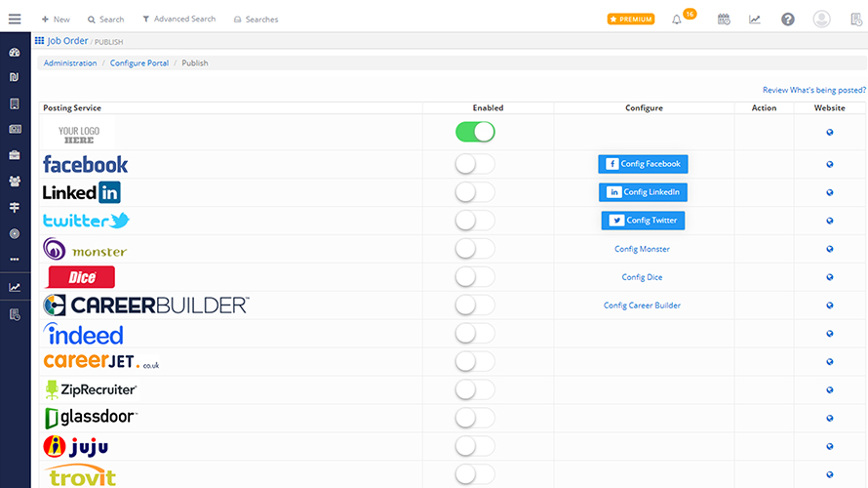Go to Configure Portal breadcrumb
This screenshot has height=488, width=868.
139,63
